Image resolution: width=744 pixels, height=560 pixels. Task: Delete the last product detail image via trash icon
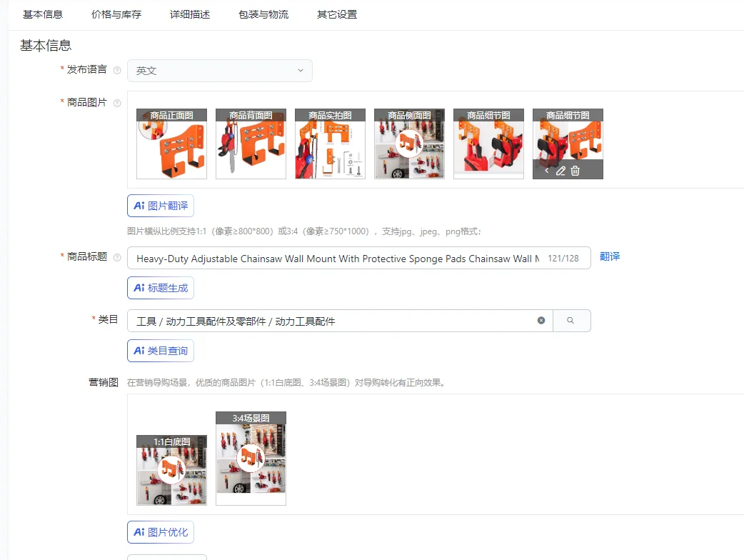[x=575, y=171]
